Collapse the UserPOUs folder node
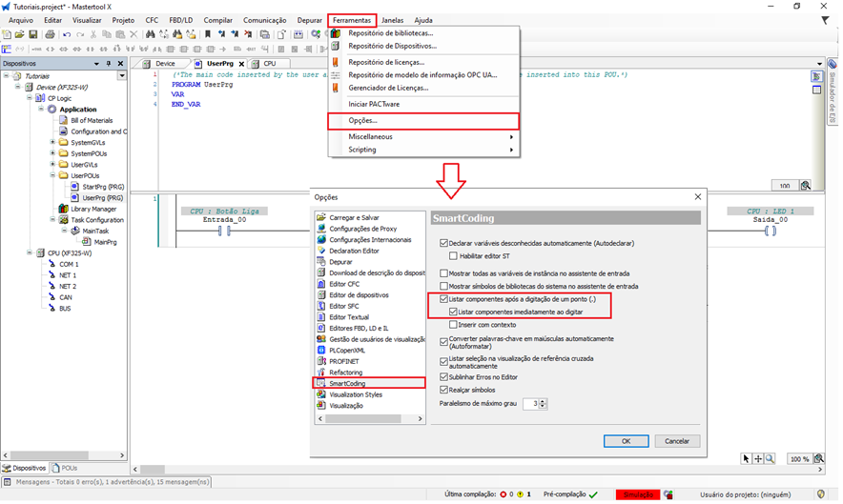Image resolution: width=843 pixels, height=504 pixels. [x=52, y=175]
